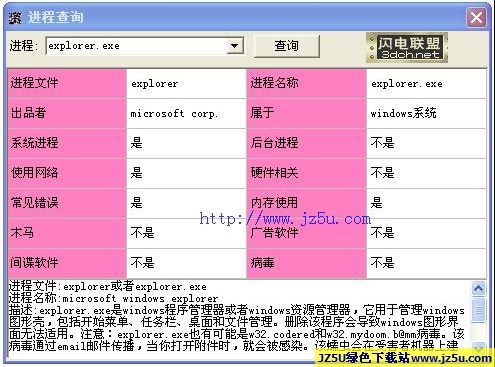Select the 是 value beside 系统进程
Screen dimensions: 495x367
tap(186, 143)
